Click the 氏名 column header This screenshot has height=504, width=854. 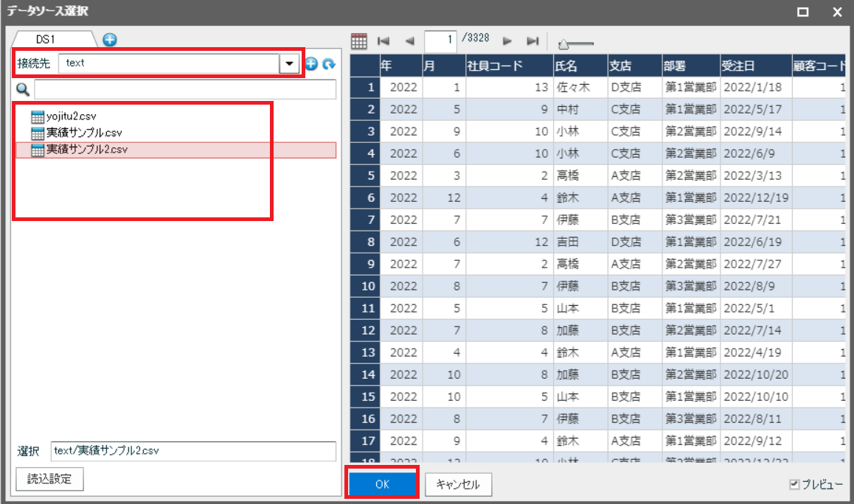[x=580, y=66]
